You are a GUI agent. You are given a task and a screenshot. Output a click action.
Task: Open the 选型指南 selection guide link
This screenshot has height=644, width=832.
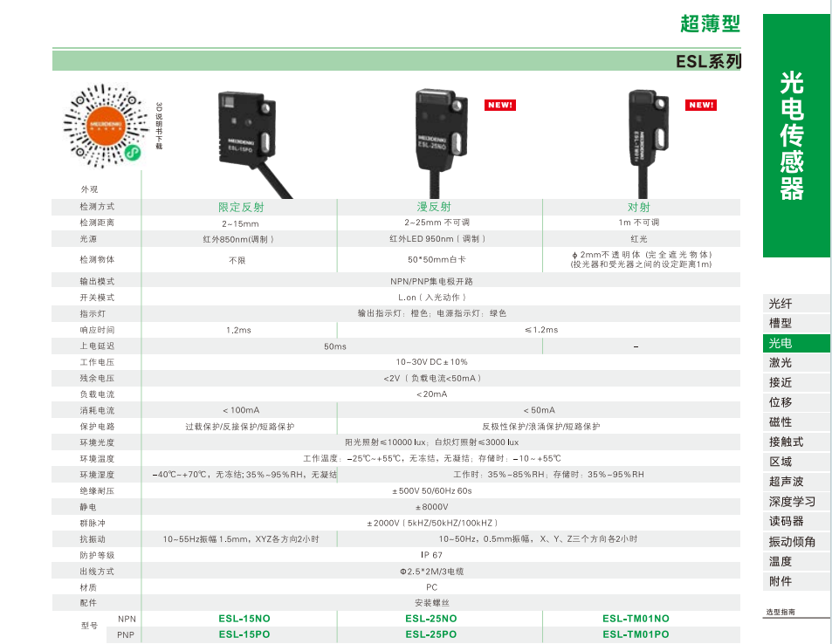(x=780, y=613)
